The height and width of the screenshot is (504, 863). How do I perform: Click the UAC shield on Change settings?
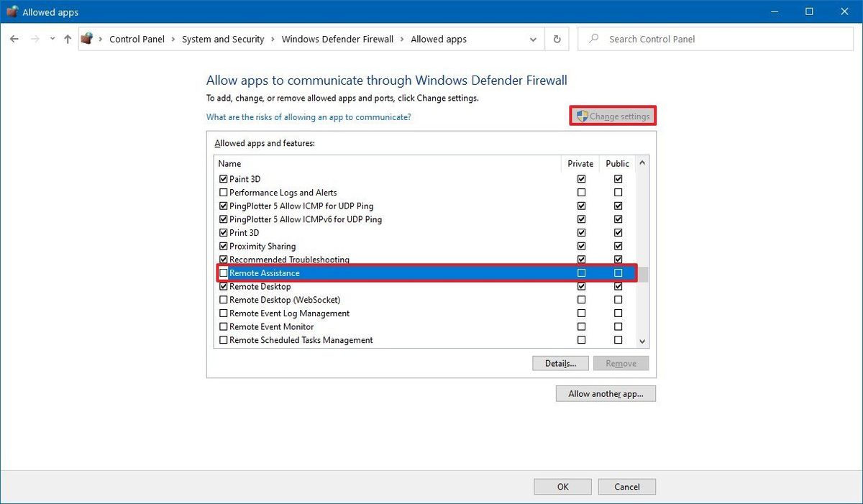(582, 116)
